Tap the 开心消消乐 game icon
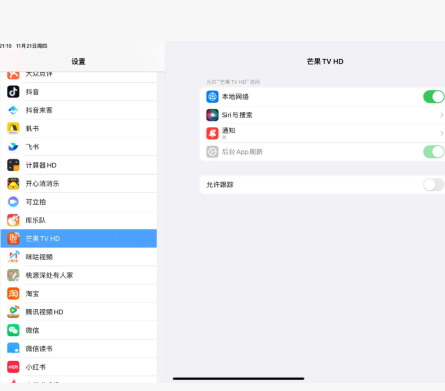445x391 pixels. [13, 183]
